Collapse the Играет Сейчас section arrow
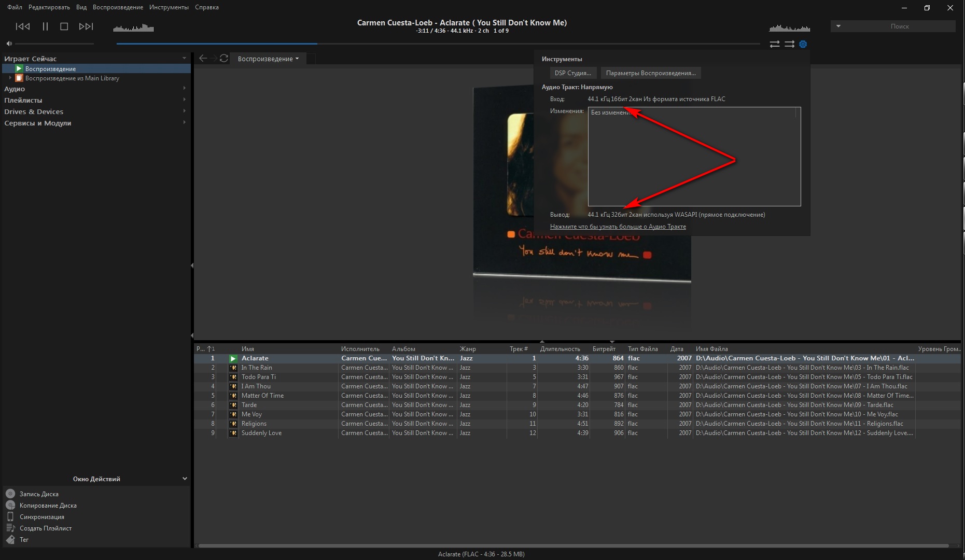Screen dimensions: 965x560 (184, 58)
